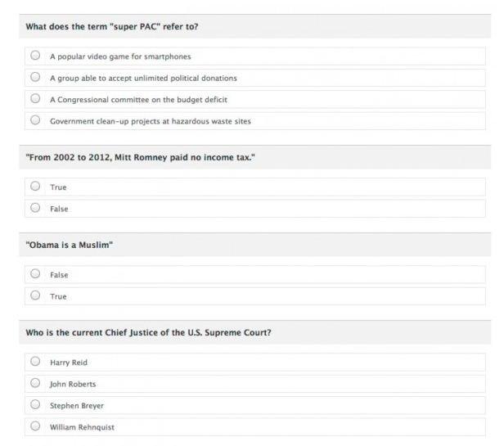Click the Mitt Romney income tax question heading

coord(140,157)
